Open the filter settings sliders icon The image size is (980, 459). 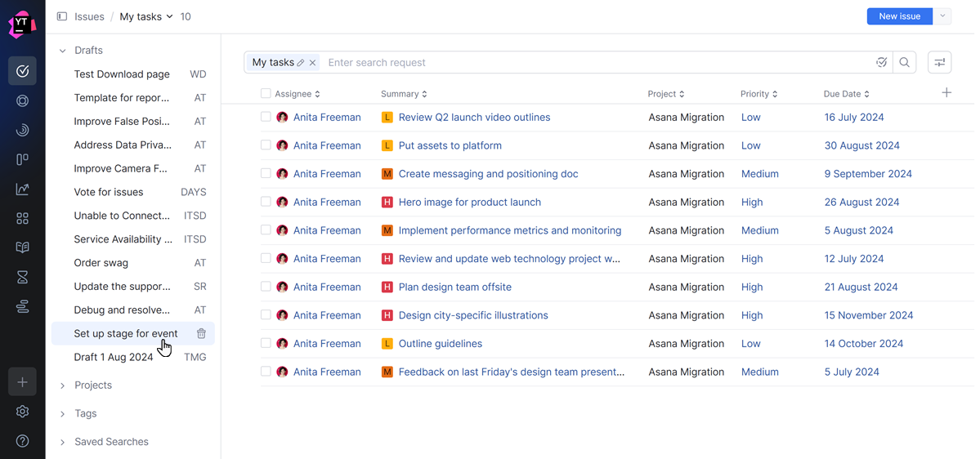(939, 63)
